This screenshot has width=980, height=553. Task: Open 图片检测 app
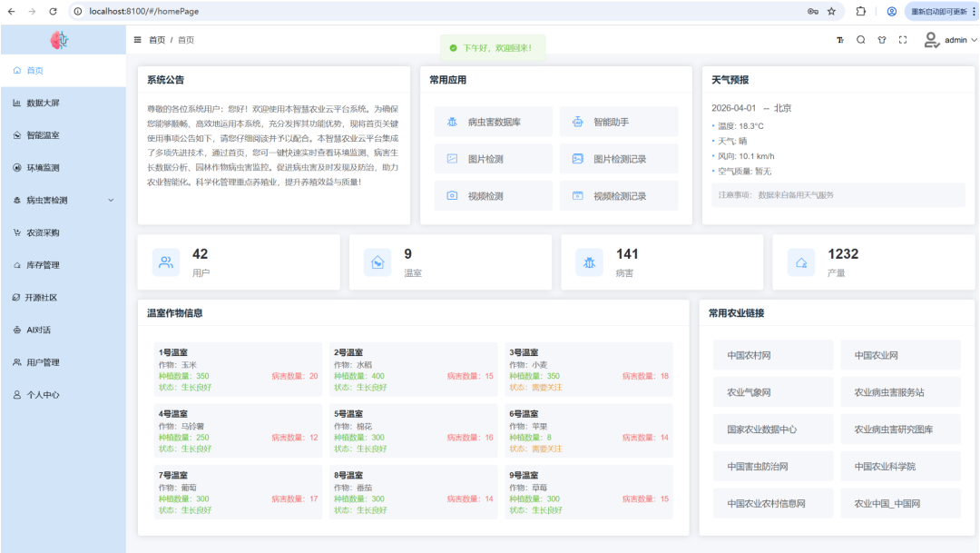[493, 159]
